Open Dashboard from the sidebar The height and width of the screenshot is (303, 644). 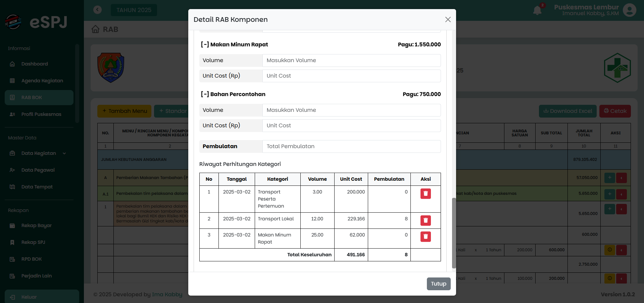pos(39,64)
